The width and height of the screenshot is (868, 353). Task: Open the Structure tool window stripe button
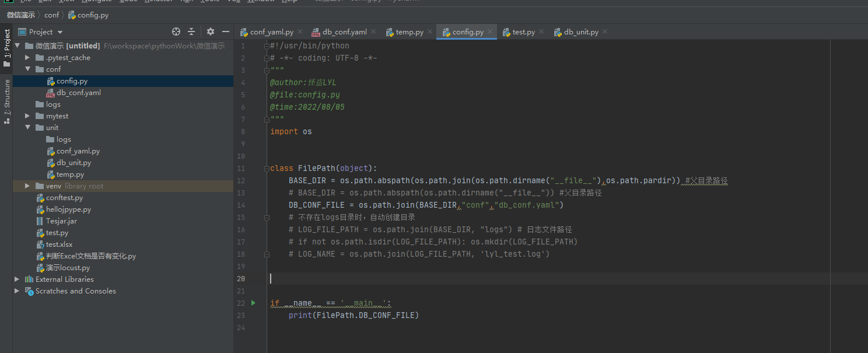6,102
